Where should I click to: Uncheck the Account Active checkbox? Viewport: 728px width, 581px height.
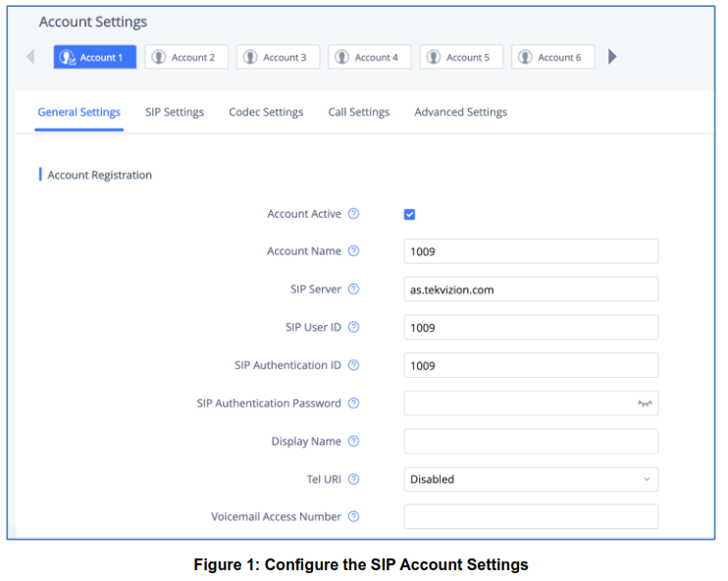pyautogui.click(x=410, y=215)
